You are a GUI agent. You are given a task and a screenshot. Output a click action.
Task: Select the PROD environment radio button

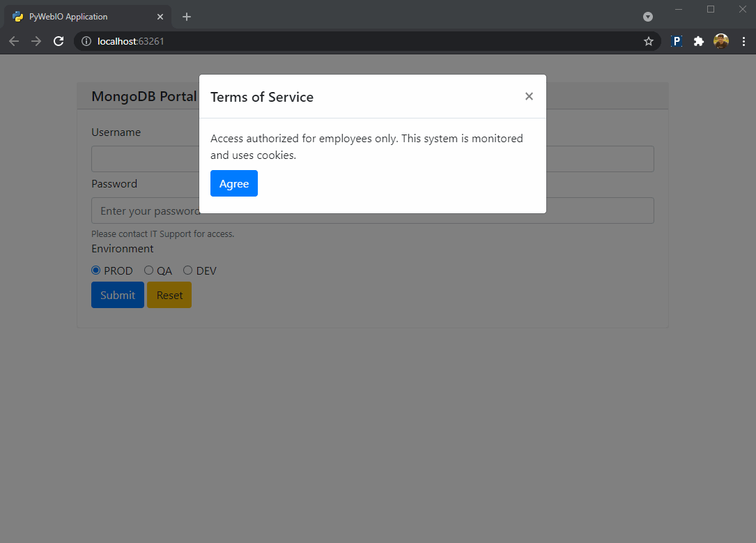pyautogui.click(x=96, y=270)
